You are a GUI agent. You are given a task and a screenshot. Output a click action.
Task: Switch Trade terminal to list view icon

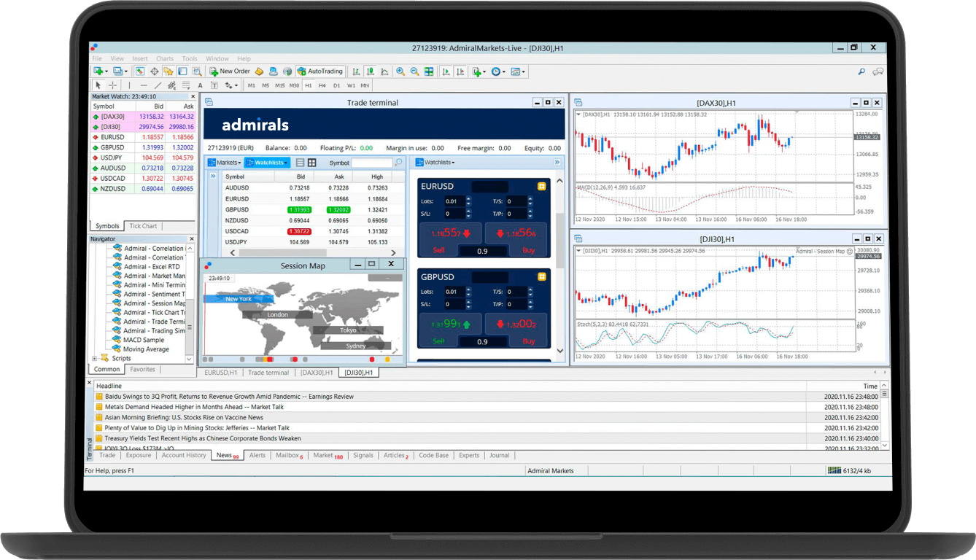point(301,163)
